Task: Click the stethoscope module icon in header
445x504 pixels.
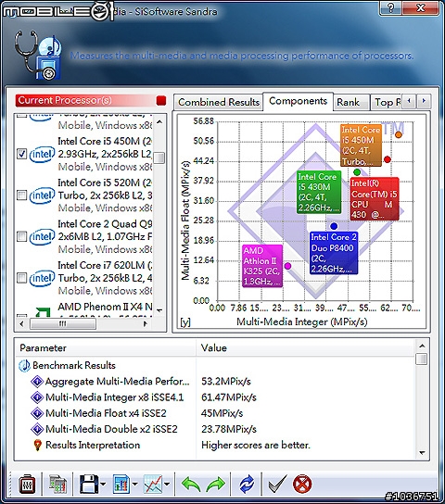Action: [x=38, y=55]
